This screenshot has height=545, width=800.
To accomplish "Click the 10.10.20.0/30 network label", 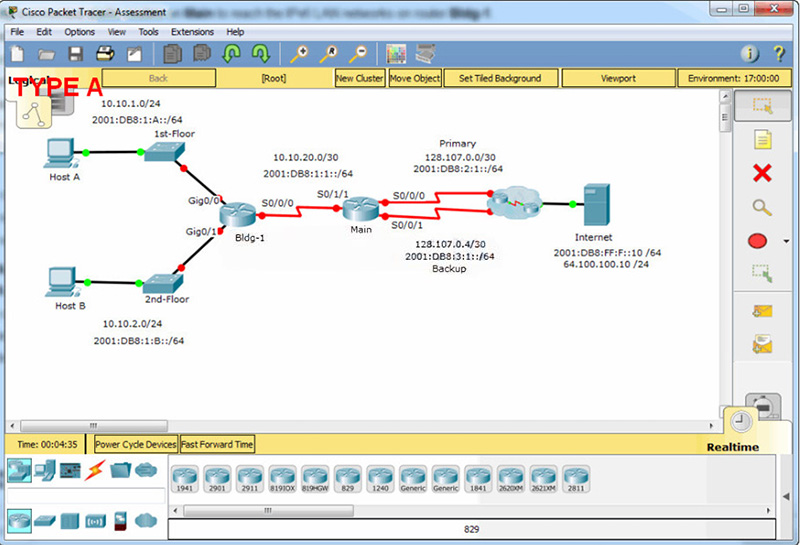I will [306, 158].
